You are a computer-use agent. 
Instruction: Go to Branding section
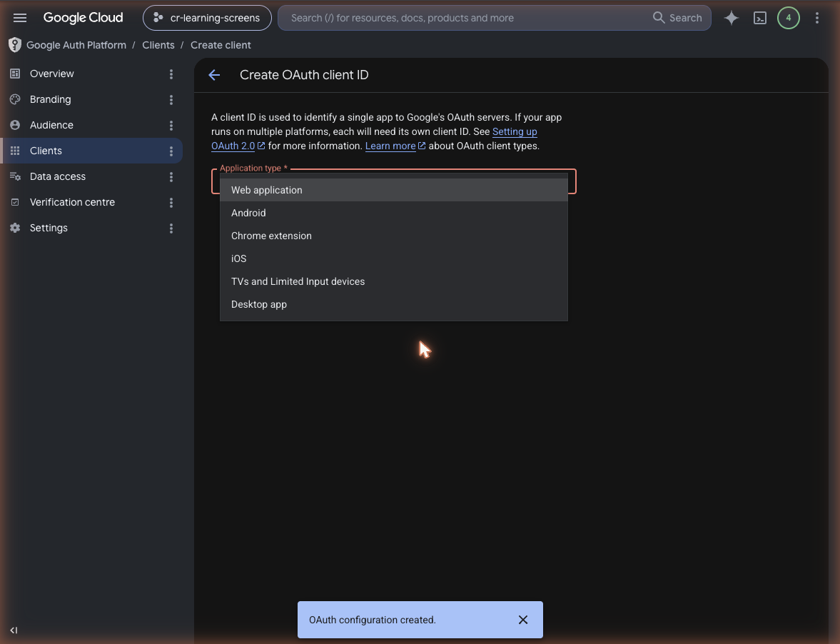[x=51, y=99]
